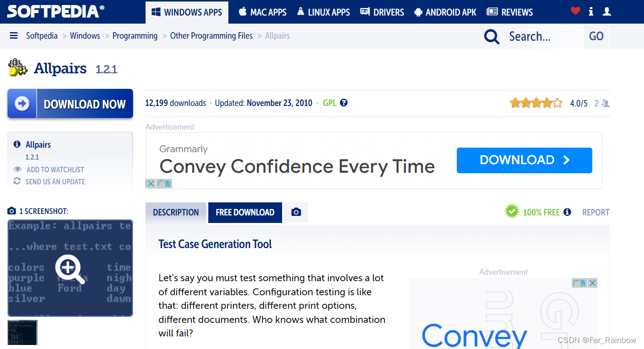The image size is (644, 349).
Task: Open the REVIEWS section
Action: tap(510, 12)
